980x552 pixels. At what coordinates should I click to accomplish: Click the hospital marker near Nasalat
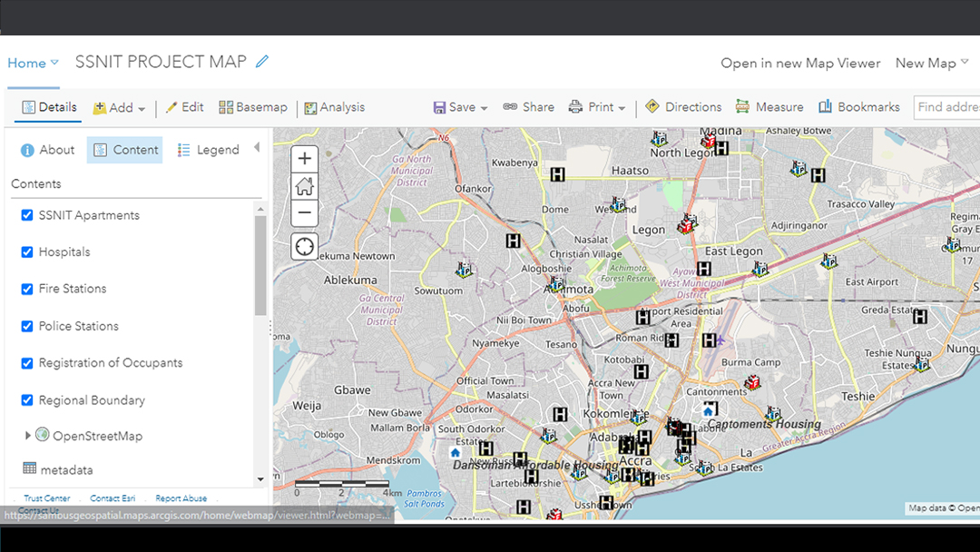point(513,241)
